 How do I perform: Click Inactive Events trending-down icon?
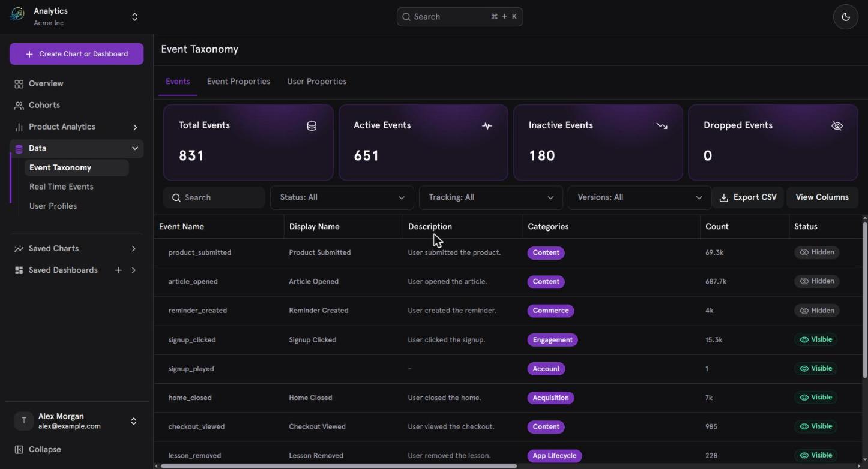coord(662,126)
